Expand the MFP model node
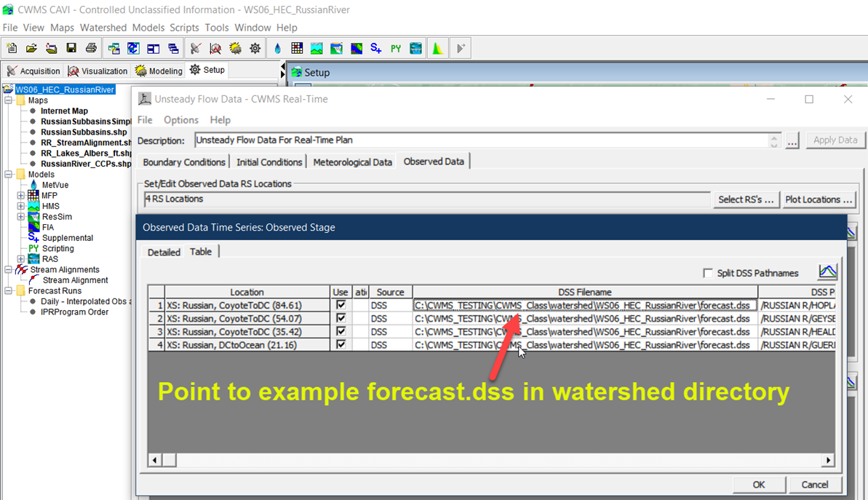This screenshot has height=500, width=868. coord(20,196)
